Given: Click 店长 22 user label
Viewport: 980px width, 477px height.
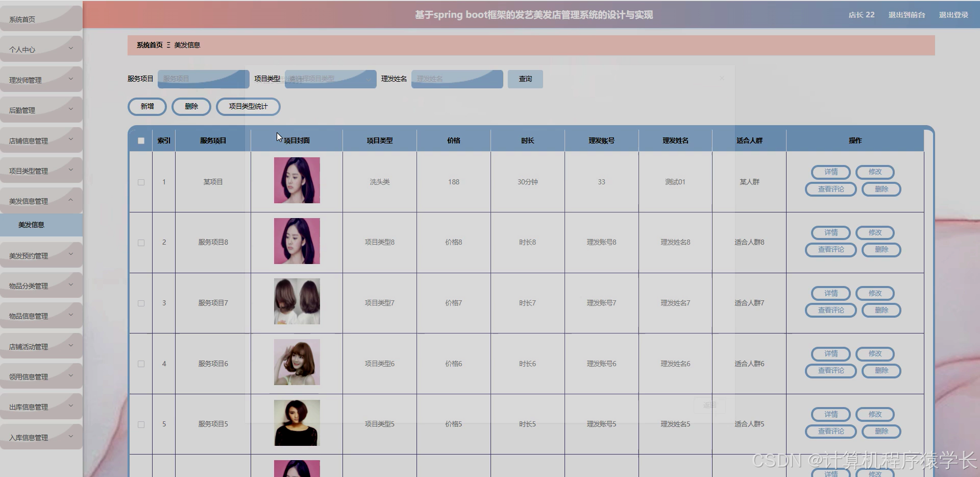Looking at the screenshot, I should pos(862,15).
